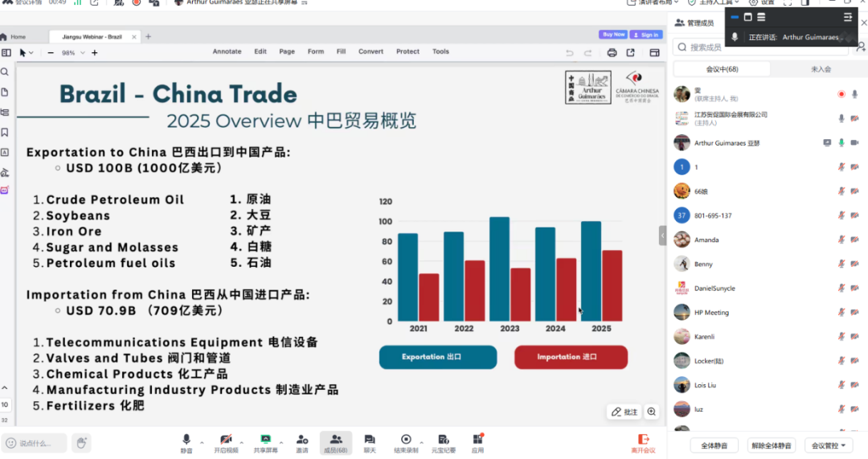Click the 说点什么 chat input box
Image resolution: width=868 pixels, height=459 pixels.
[x=35, y=443]
